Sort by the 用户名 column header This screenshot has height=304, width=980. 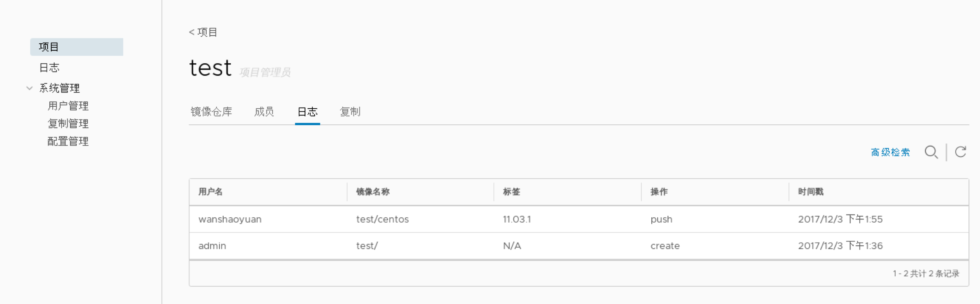(x=211, y=192)
